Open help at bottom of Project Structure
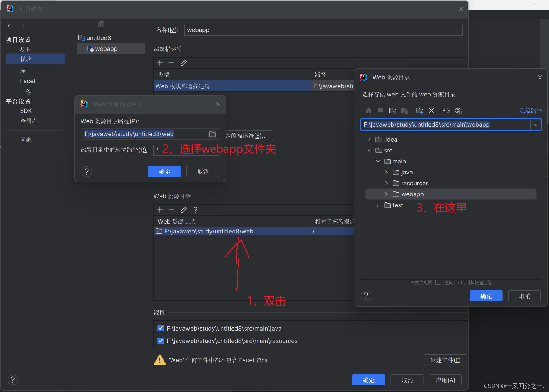The width and height of the screenshot is (549, 392). pyautogui.click(x=12, y=380)
